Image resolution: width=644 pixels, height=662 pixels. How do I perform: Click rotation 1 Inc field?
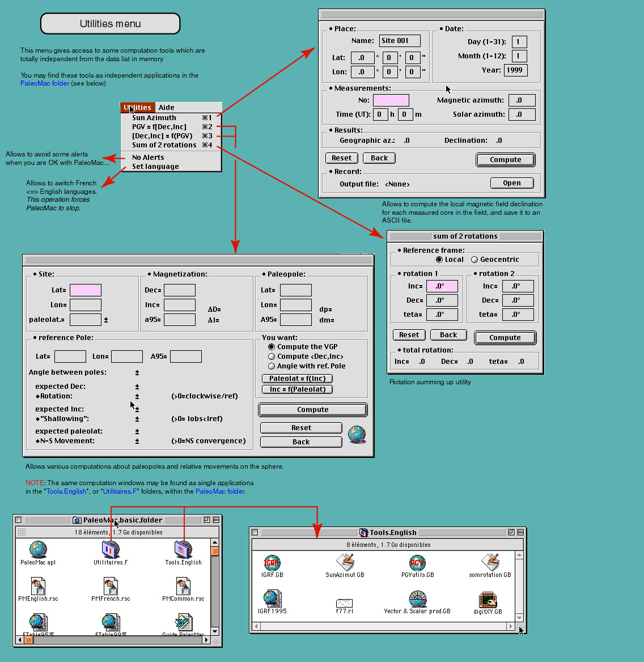point(442,286)
